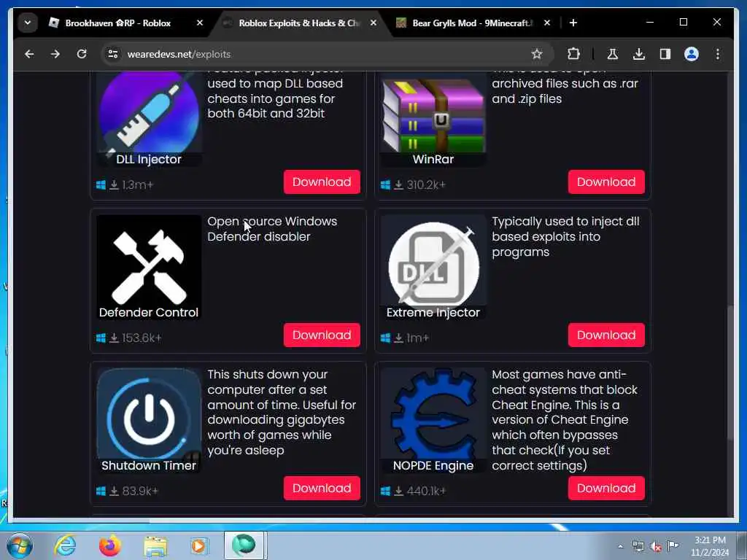Screen dimensions: 747x560
Task: Open the browser profile avatar
Action: pyautogui.click(x=692, y=54)
